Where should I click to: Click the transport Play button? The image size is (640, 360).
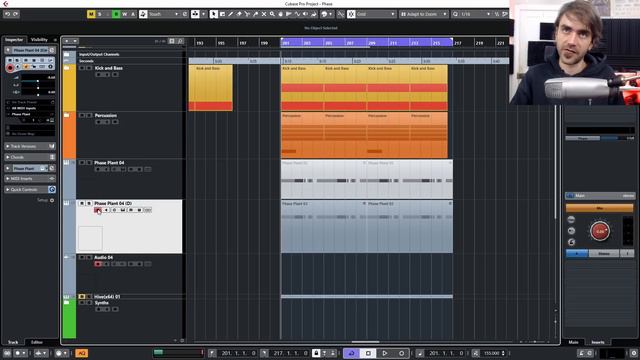point(384,353)
